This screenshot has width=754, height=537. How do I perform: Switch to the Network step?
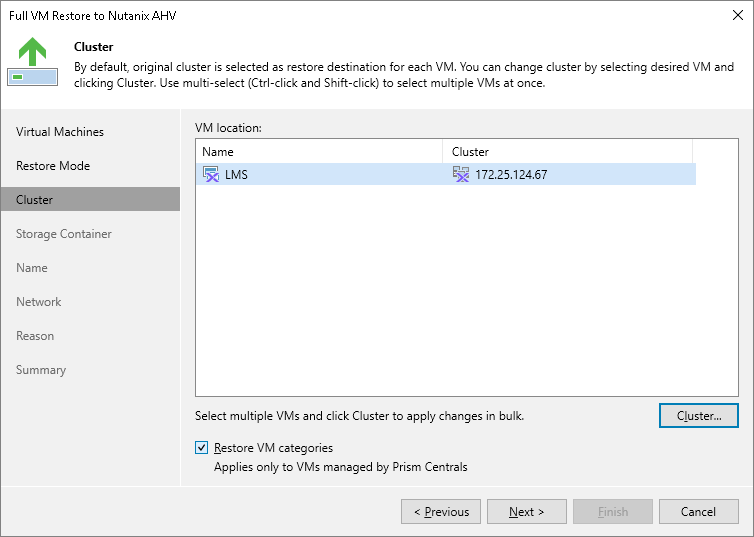(39, 302)
